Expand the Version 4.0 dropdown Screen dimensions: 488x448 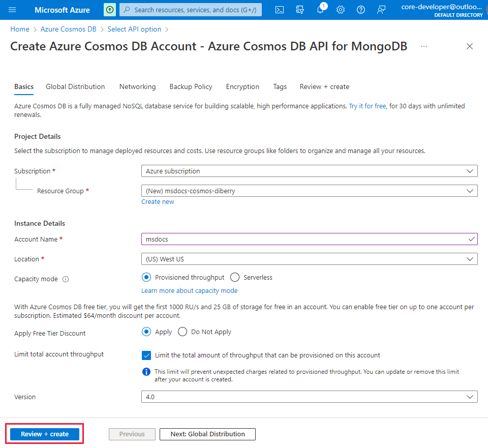click(x=309, y=397)
